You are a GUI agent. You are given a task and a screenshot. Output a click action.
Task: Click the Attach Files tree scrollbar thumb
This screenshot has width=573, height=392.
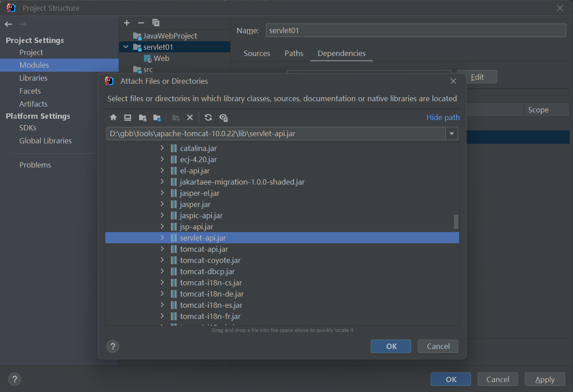click(456, 221)
